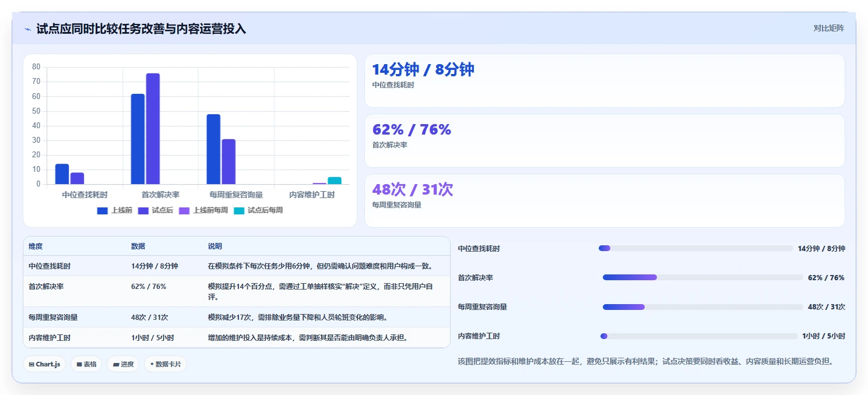Click the header icon beside the title
868x395 pixels.
(x=27, y=29)
